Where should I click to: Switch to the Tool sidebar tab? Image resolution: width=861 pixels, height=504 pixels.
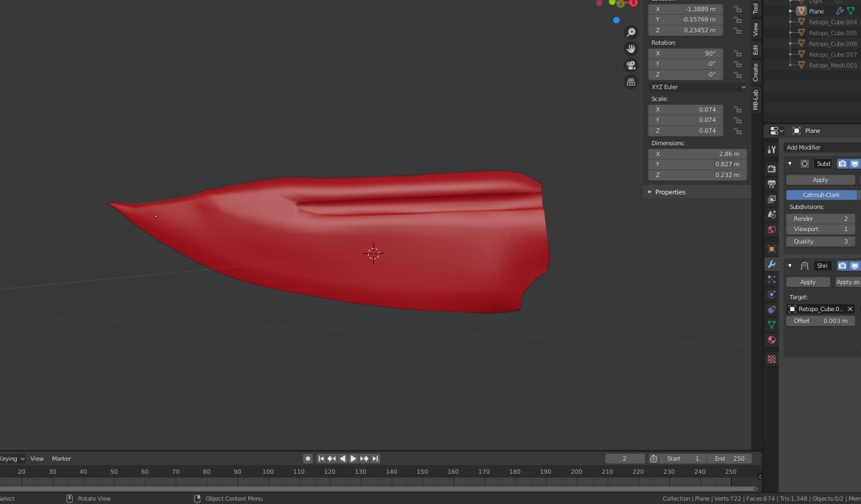[755, 9]
